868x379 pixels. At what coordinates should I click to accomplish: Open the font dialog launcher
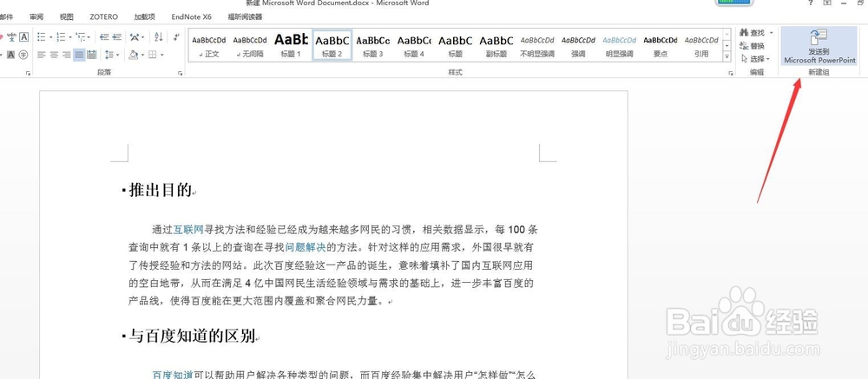(x=29, y=73)
